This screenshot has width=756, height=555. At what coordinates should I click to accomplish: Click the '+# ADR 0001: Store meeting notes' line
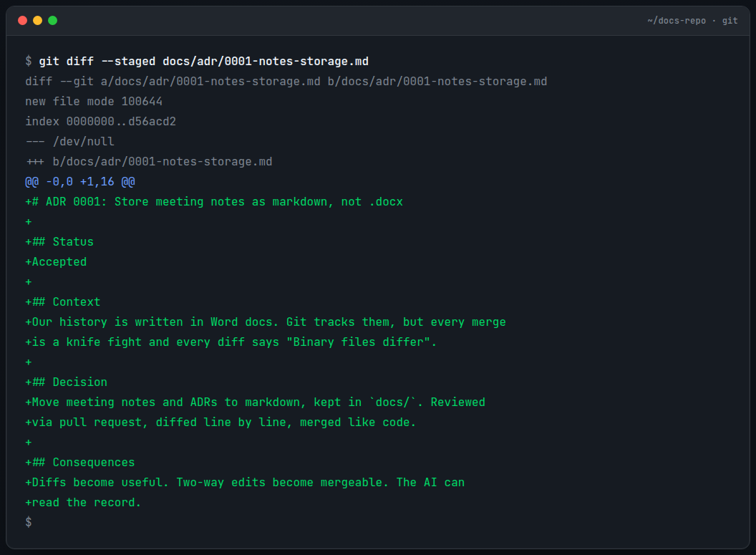[214, 201]
